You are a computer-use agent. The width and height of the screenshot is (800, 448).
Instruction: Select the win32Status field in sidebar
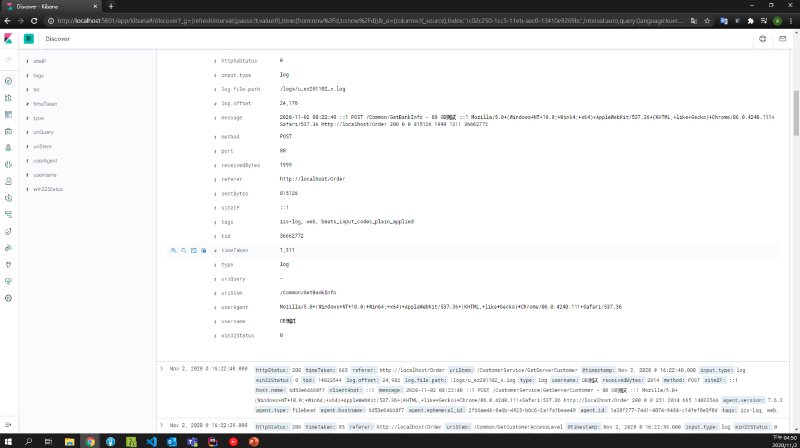tap(48, 188)
